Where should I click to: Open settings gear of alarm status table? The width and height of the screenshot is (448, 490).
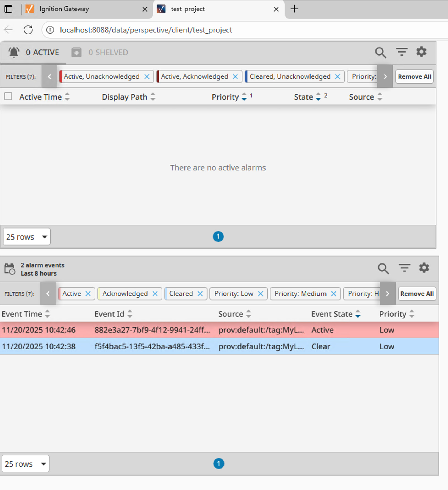[421, 52]
